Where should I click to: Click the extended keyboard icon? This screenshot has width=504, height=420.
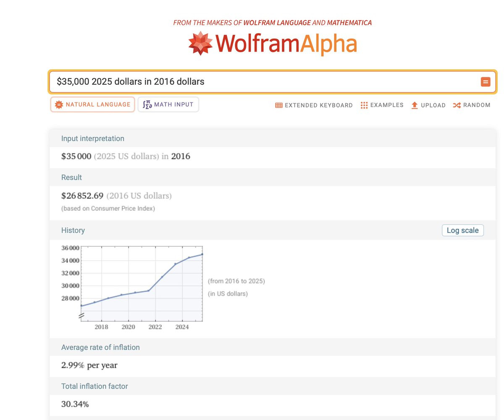pyautogui.click(x=279, y=105)
